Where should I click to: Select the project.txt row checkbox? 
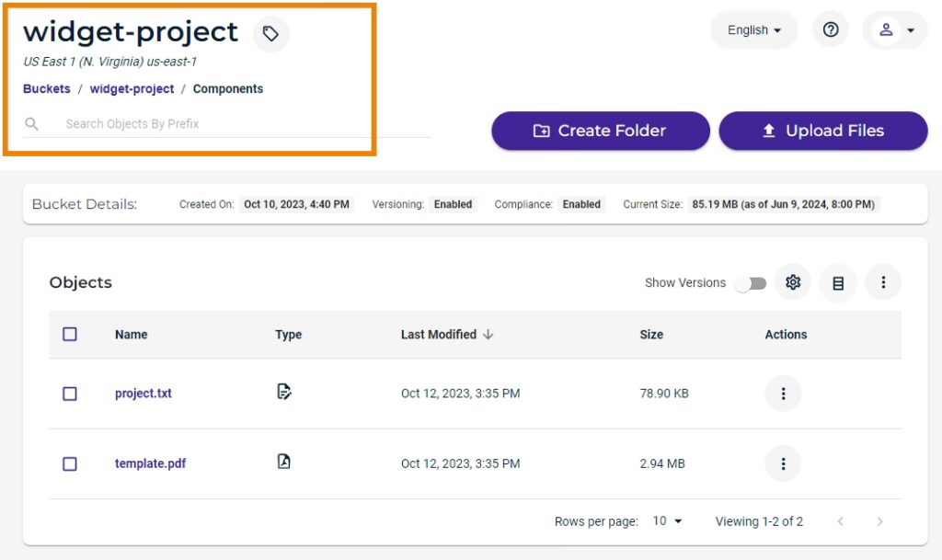tap(70, 394)
